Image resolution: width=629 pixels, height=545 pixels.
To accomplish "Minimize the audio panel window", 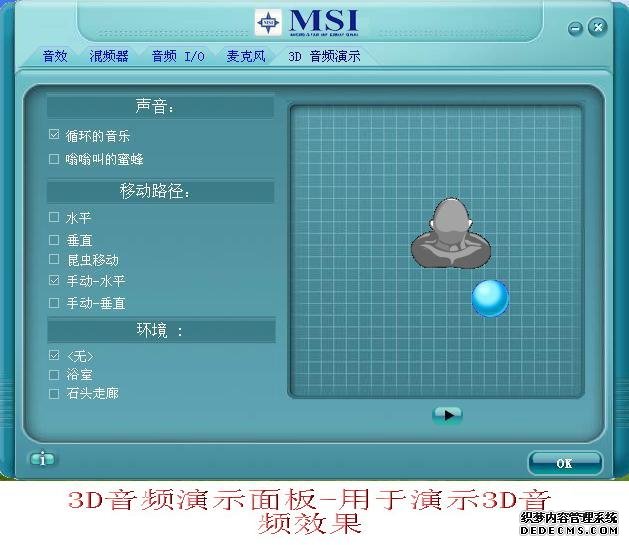I will pos(574,26).
